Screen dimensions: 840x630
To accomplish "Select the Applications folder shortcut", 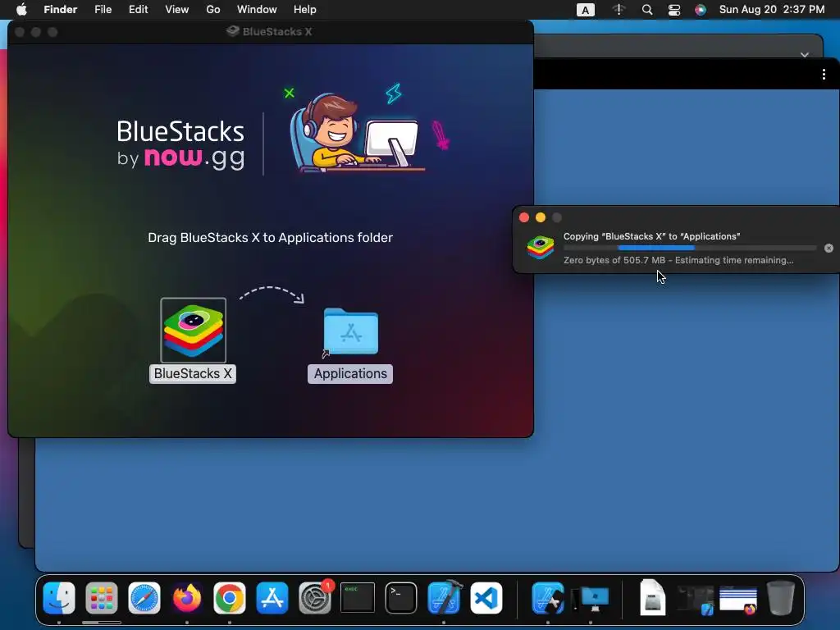I will (x=351, y=331).
